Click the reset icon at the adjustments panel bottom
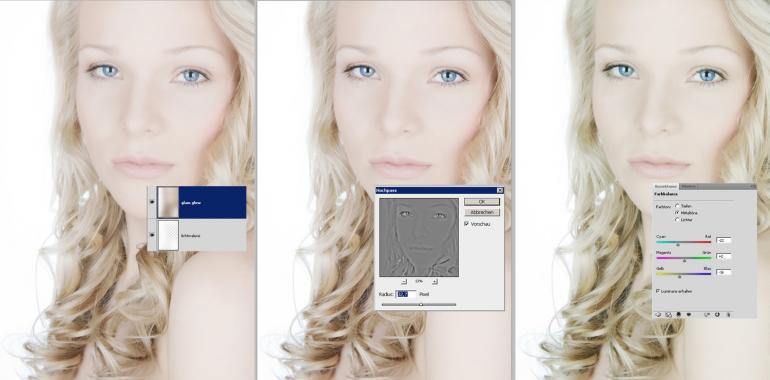The height and width of the screenshot is (380, 770). tap(717, 315)
